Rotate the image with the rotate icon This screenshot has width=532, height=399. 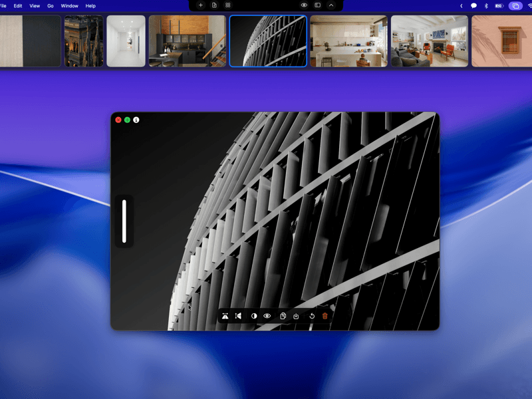tap(312, 316)
